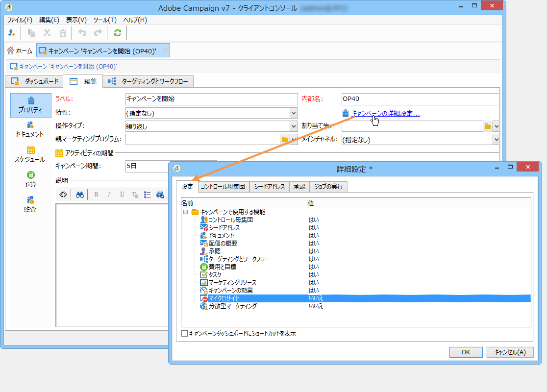Apply underline formatting in description editor
The image size is (547, 392).
click(122, 195)
